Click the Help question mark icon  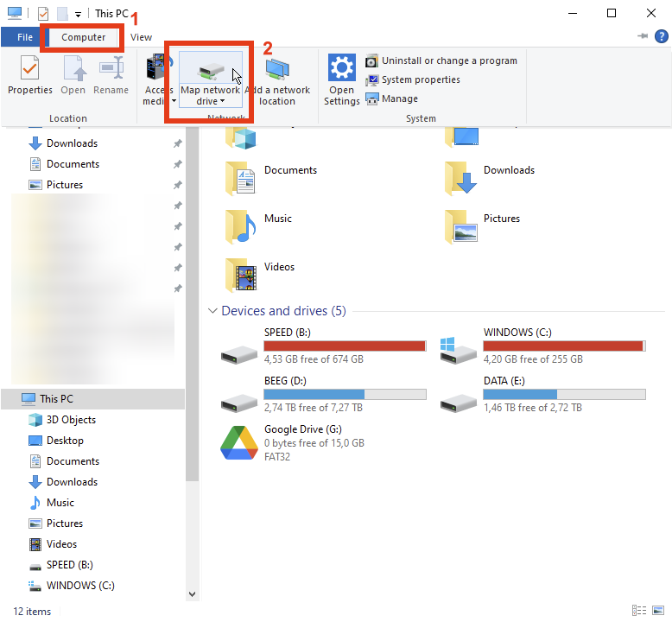[x=661, y=36]
